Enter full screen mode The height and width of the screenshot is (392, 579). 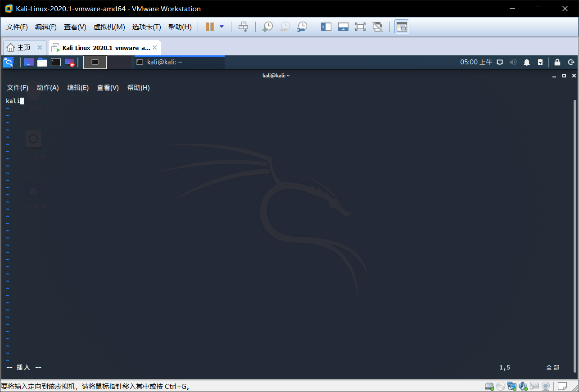[x=360, y=27]
